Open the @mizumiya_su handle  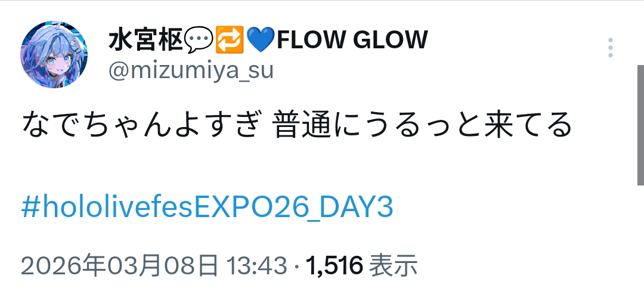191,70
